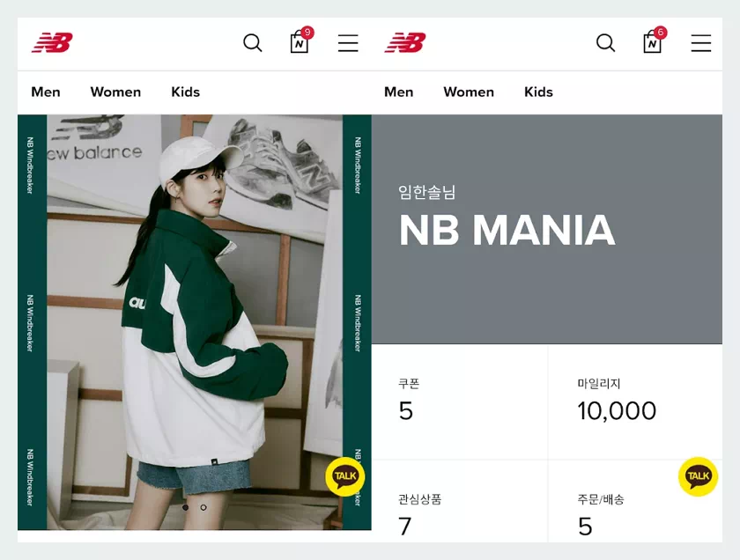Screen dimensions: 740x560
Task: Open the right hamburger menu
Action: click(700, 42)
